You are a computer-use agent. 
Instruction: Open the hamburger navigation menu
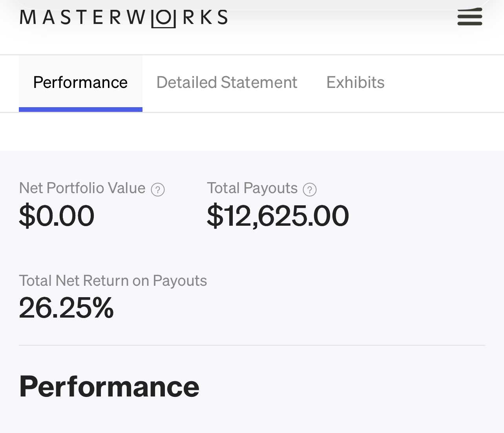point(469,17)
